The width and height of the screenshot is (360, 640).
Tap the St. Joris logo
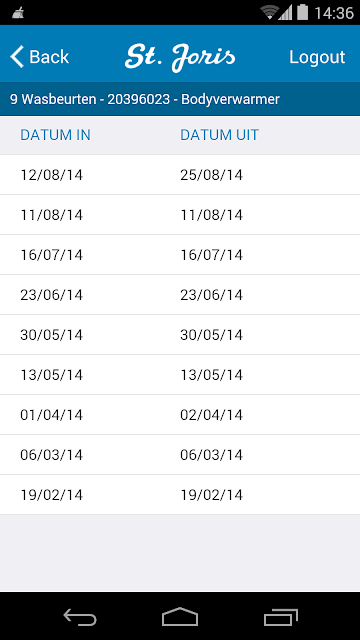click(180, 58)
